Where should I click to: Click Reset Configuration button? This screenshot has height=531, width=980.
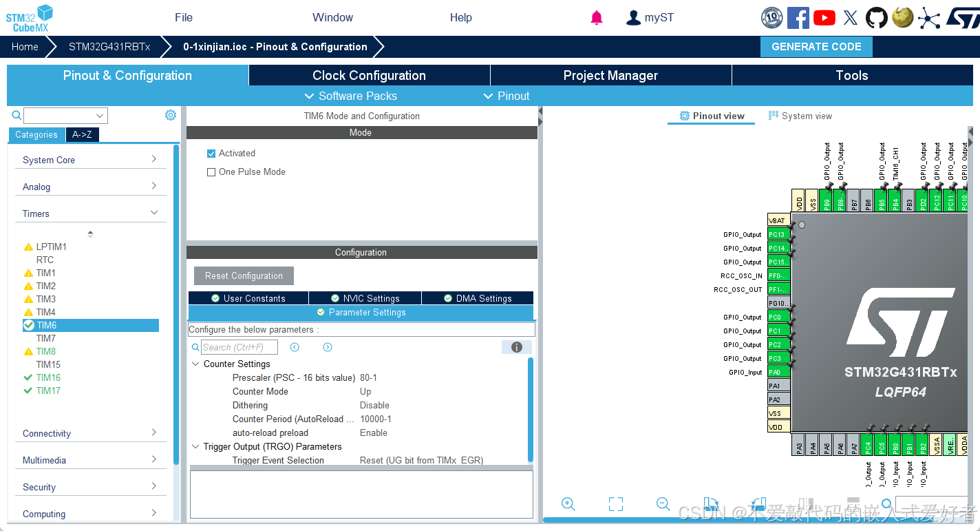point(244,275)
